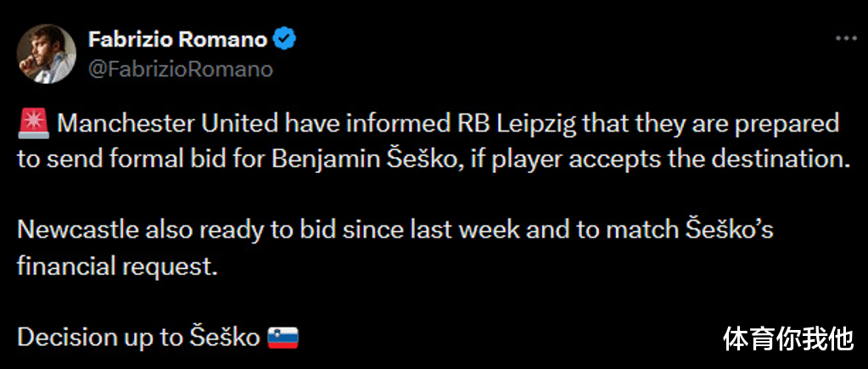Click the "Decision up to Šeško" line
868x369 pixels.
coord(138,337)
